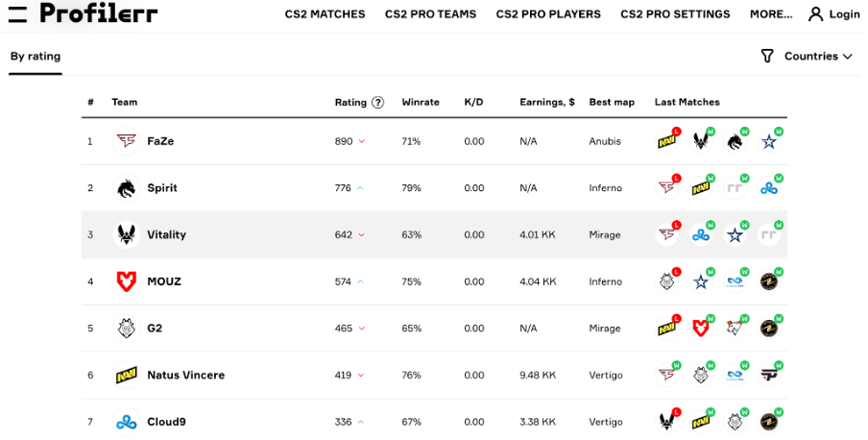Screen dimensions: 868x440
Task: Select the By rating tab
Action: 36,57
